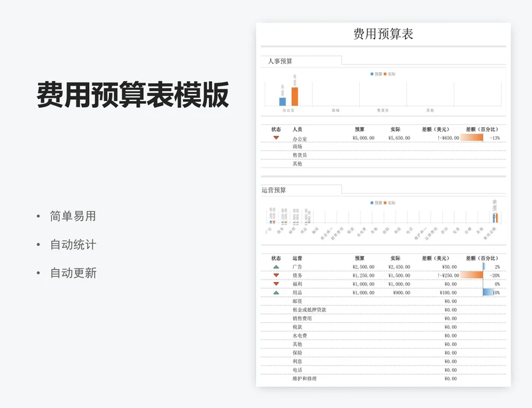Viewport: 532px width, 408px height.
Task: Select the ¥1,500.00 actual cell for 债务
Action: click(x=399, y=276)
